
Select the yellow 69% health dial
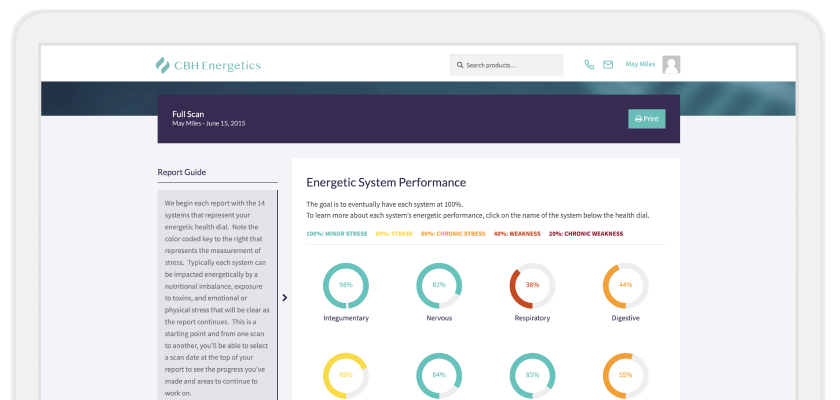346,375
